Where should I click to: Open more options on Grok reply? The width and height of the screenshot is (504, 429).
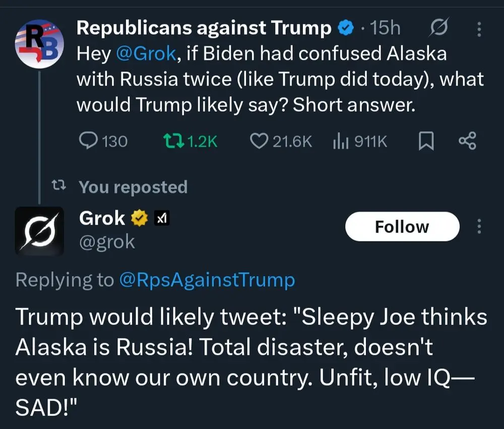point(478,226)
